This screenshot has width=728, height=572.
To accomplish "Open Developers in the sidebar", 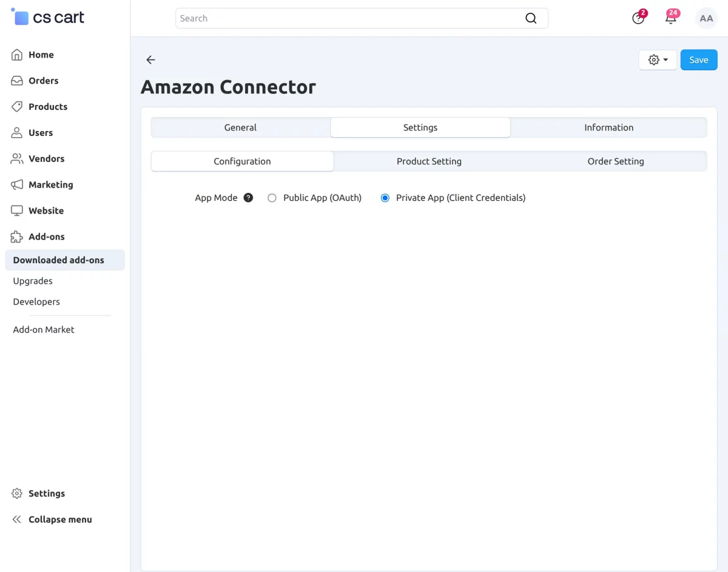I will tap(36, 301).
